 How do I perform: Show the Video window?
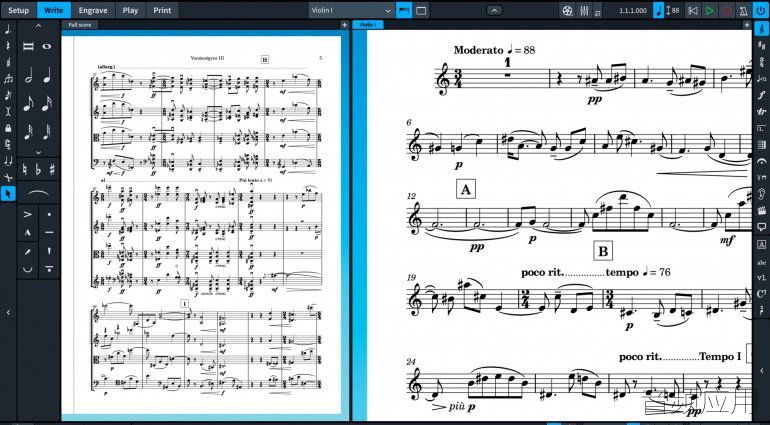pos(568,10)
